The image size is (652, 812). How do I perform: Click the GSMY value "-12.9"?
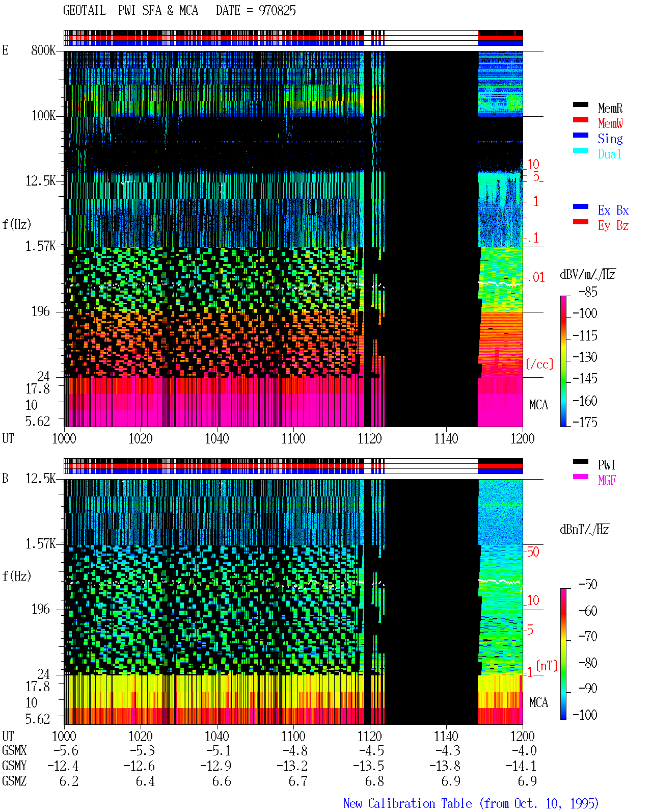tap(216, 766)
